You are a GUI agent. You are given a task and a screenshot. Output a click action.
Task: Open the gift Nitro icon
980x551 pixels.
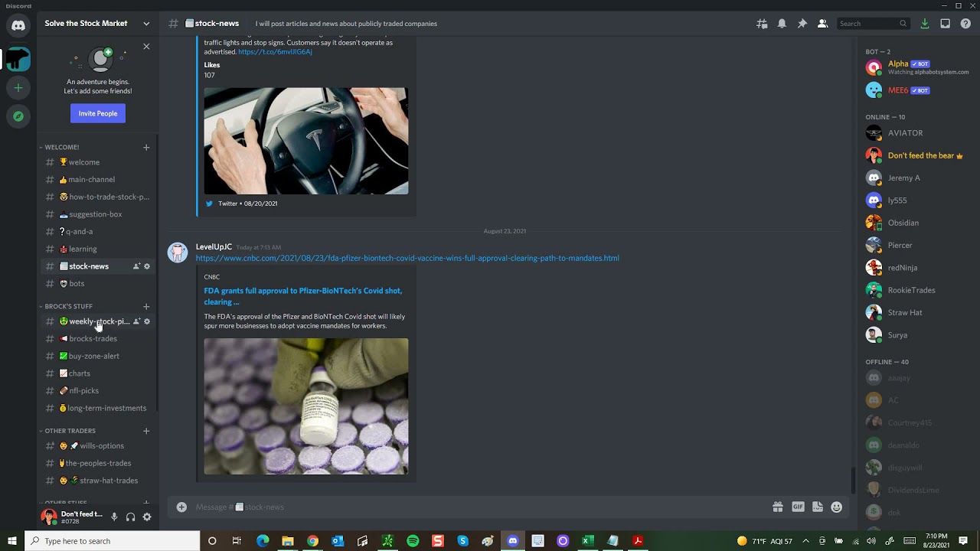(x=778, y=507)
